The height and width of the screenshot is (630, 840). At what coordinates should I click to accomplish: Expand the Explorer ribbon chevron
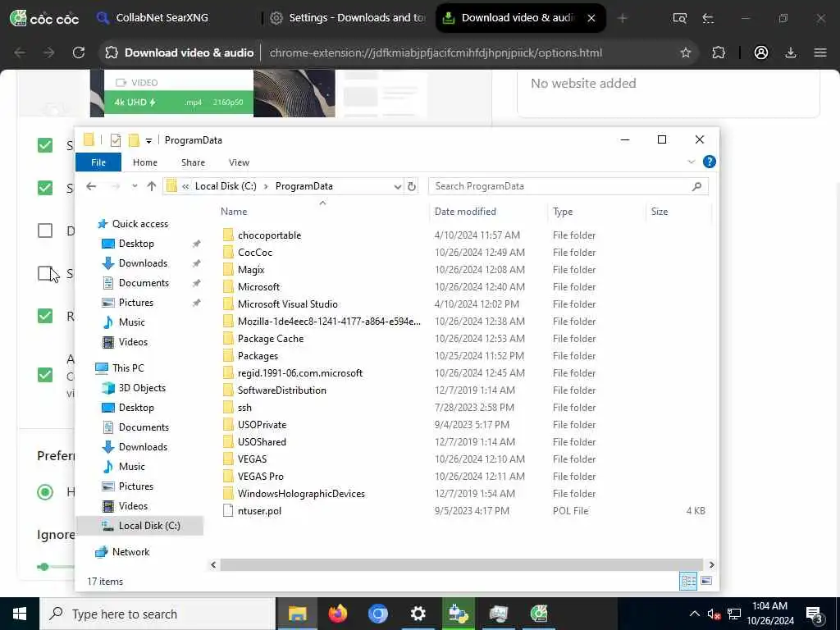tap(691, 162)
